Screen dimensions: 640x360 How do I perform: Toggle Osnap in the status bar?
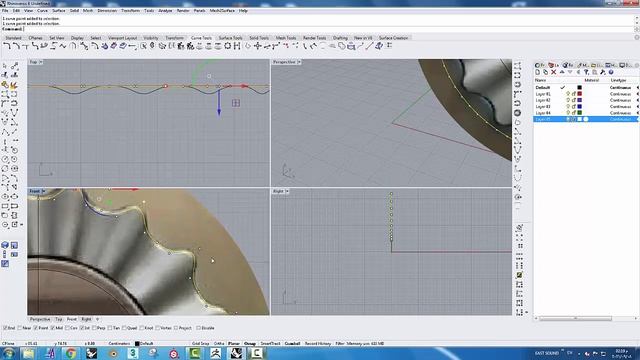(x=250, y=344)
